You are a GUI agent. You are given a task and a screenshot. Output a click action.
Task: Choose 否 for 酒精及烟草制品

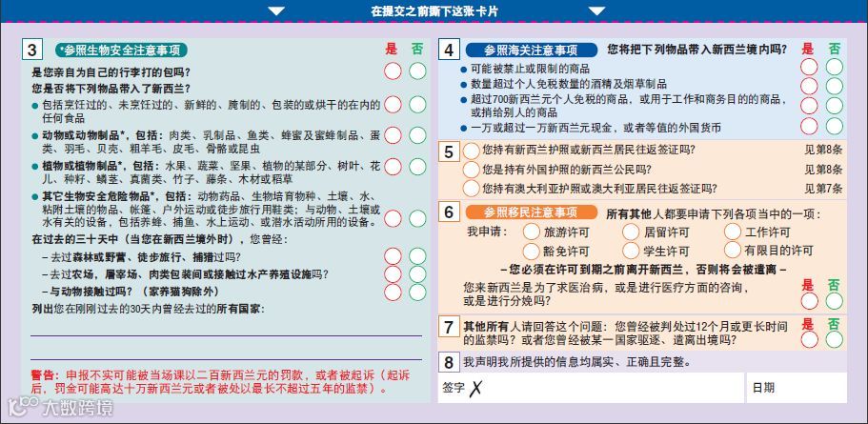[835, 86]
